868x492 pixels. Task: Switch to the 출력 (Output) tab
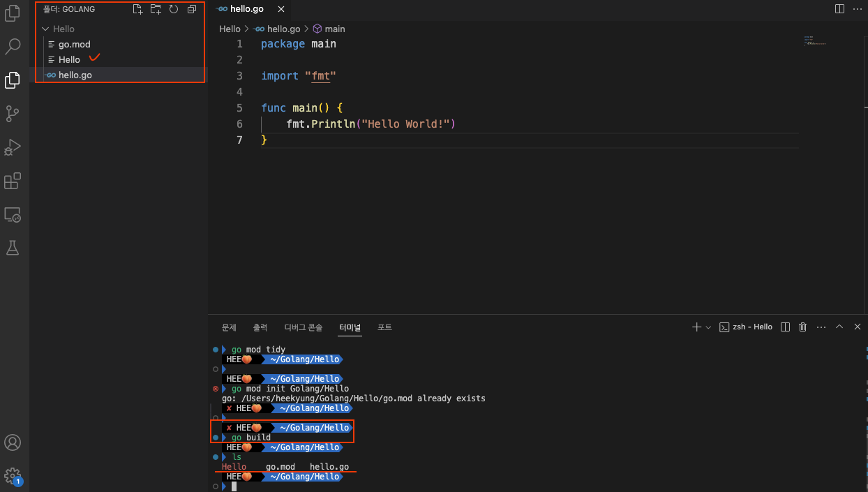tap(260, 327)
